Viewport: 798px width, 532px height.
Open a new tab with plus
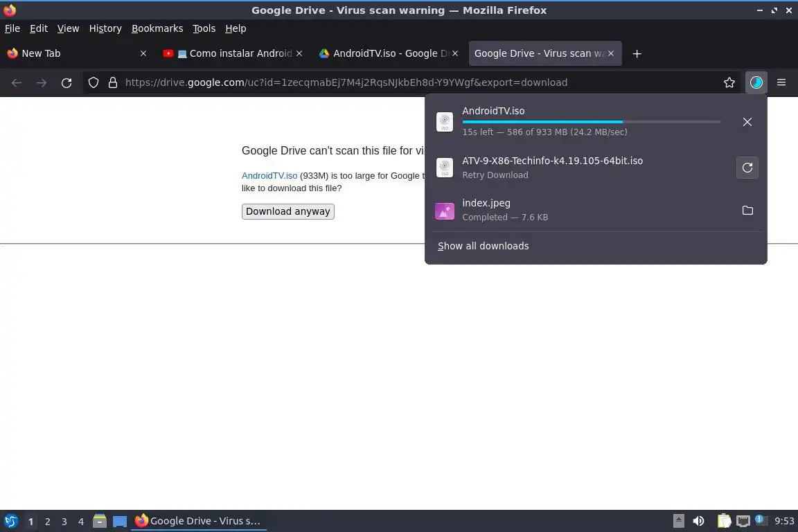637,53
